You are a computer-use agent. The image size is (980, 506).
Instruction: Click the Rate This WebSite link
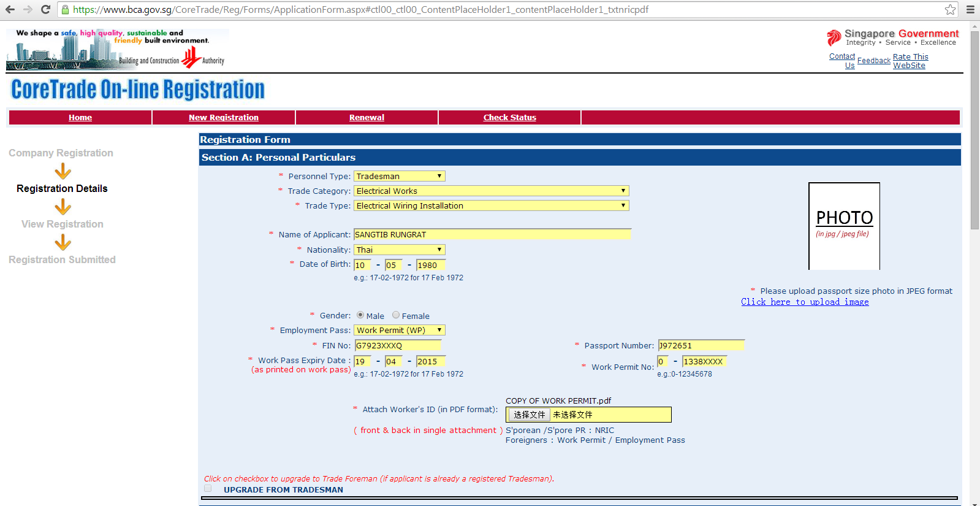click(911, 61)
